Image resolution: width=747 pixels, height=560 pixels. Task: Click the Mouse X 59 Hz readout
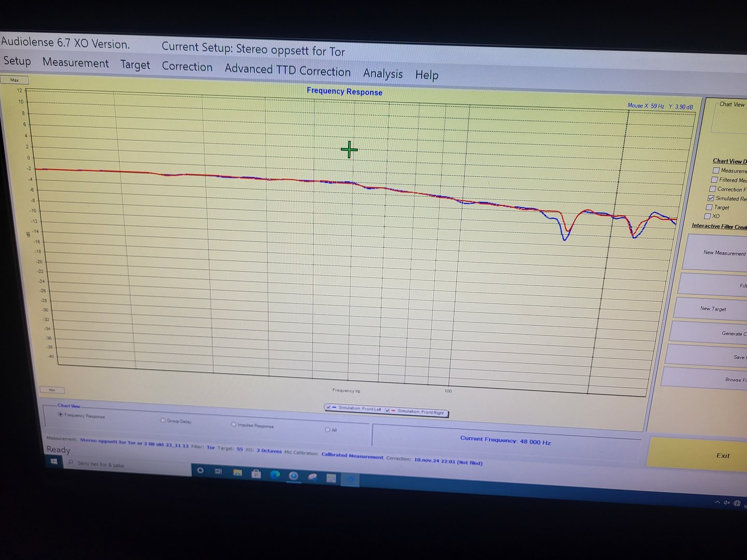click(x=646, y=106)
